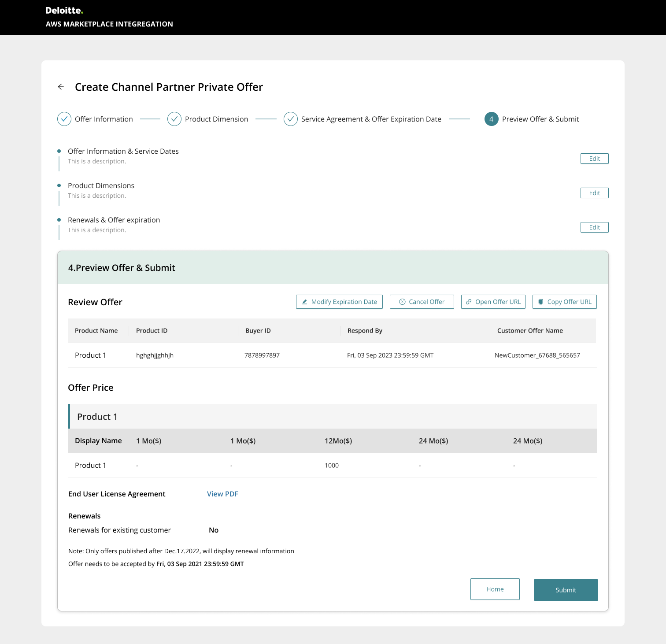This screenshot has height=644, width=666.
Task: Click the Renewals for existing customer label
Action: [x=119, y=530]
